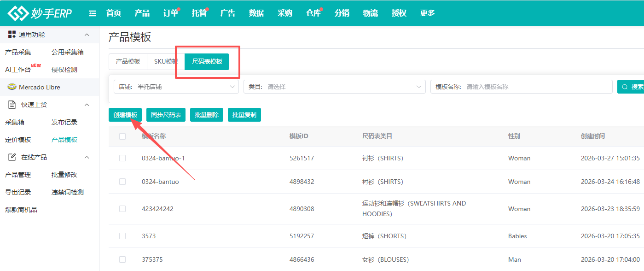644x271 pixels.
Task: Click the 创建模板 button
Action: point(125,115)
